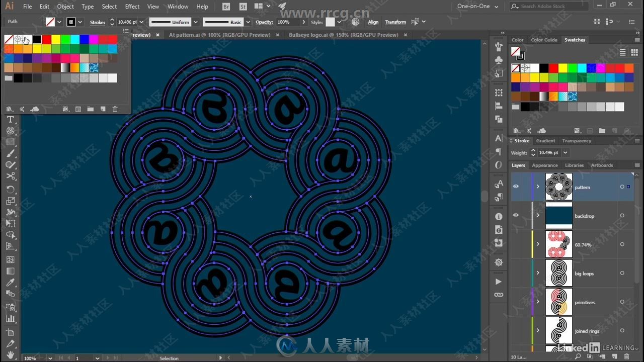Open the Recolor Artwork globe icon
Viewport: 644px width, 362px height.
356,22
